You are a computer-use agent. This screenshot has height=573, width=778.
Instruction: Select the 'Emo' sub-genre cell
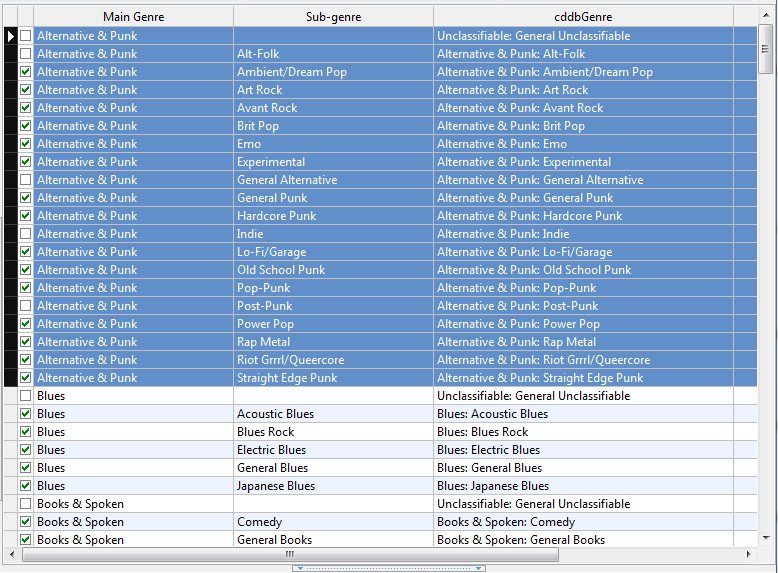coord(333,144)
